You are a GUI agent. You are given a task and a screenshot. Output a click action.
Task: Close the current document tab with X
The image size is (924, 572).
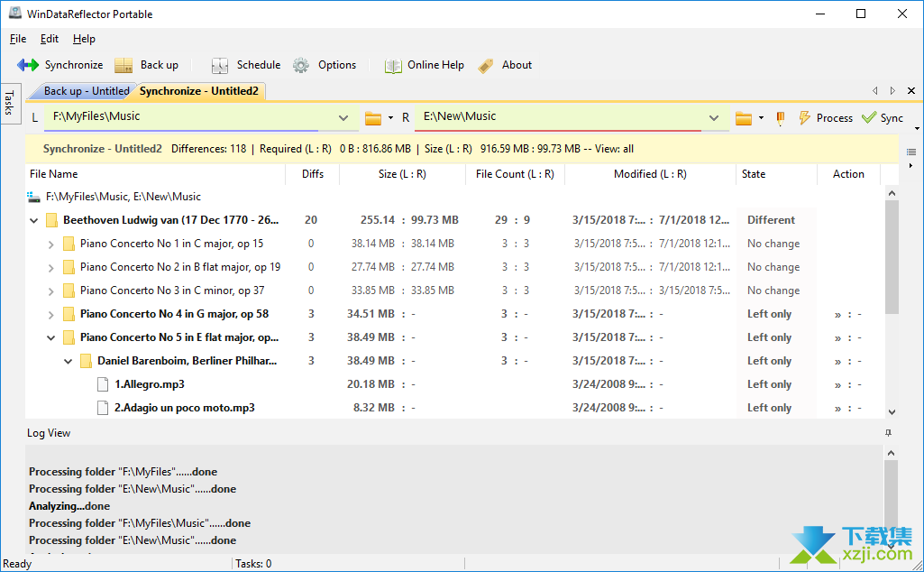tap(911, 90)
